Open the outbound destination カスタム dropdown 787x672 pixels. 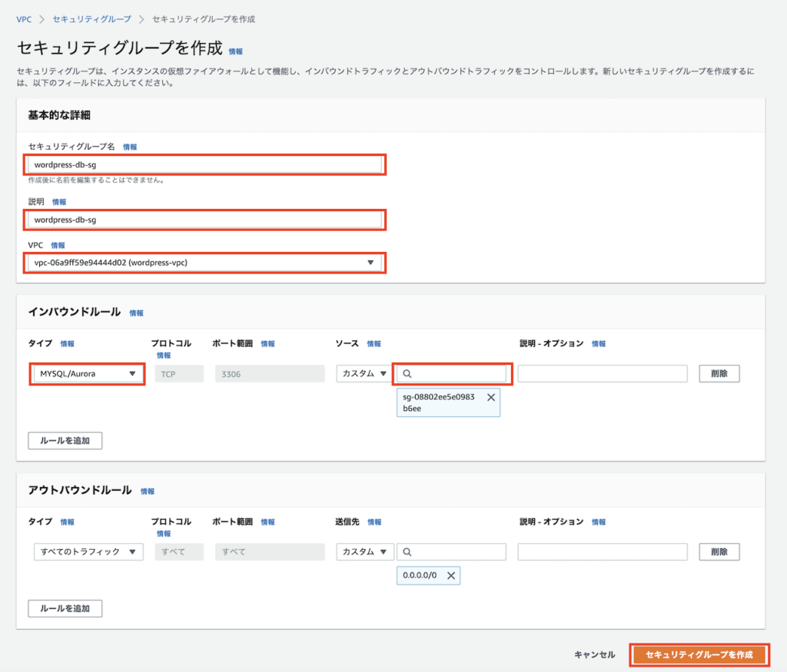(x=364, y=551)
